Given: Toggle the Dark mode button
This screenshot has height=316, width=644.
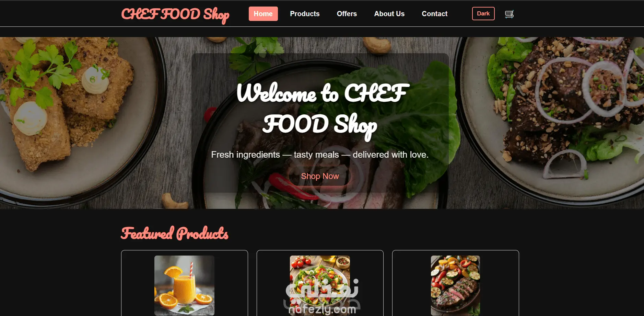Looking at the screenshot, I should coord(483,14).
